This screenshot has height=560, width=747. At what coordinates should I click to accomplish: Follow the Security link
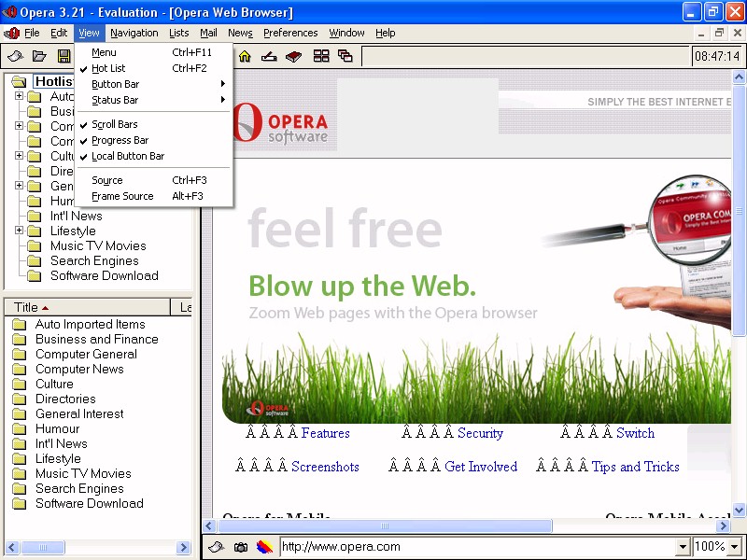point(480,433)
